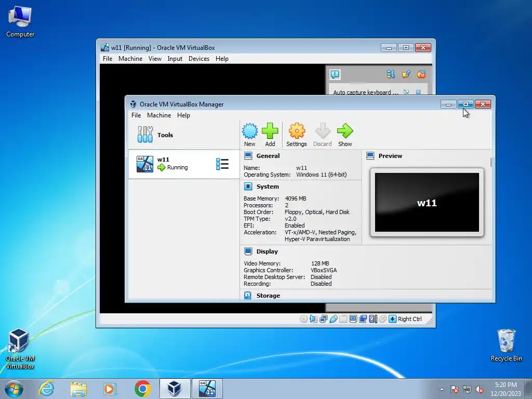
Task: Click the New machine toolbar icon
Action: (250, 131)
